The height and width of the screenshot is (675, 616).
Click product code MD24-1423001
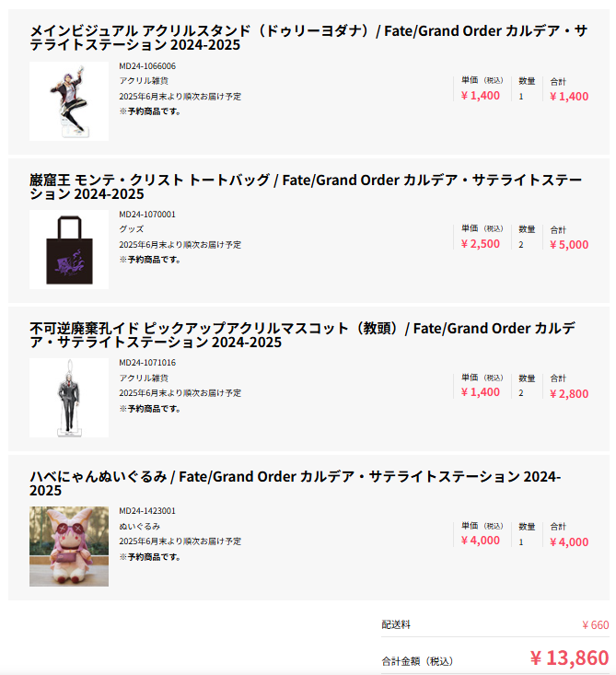click(147, 511)
